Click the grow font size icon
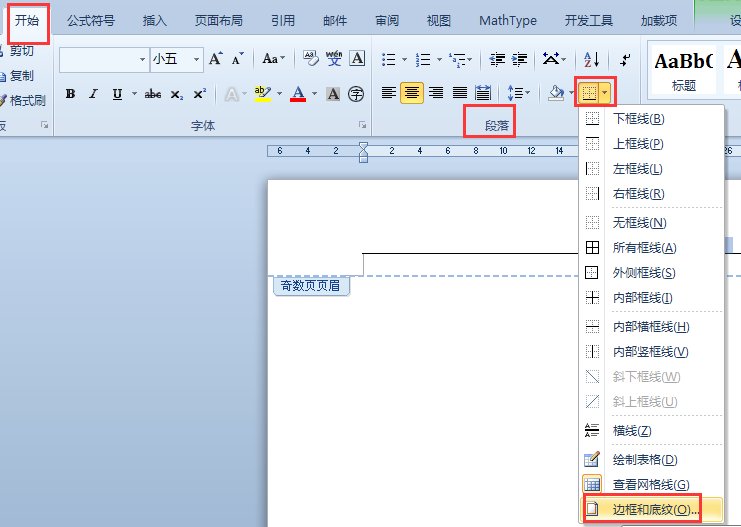 tap(217, 60)
